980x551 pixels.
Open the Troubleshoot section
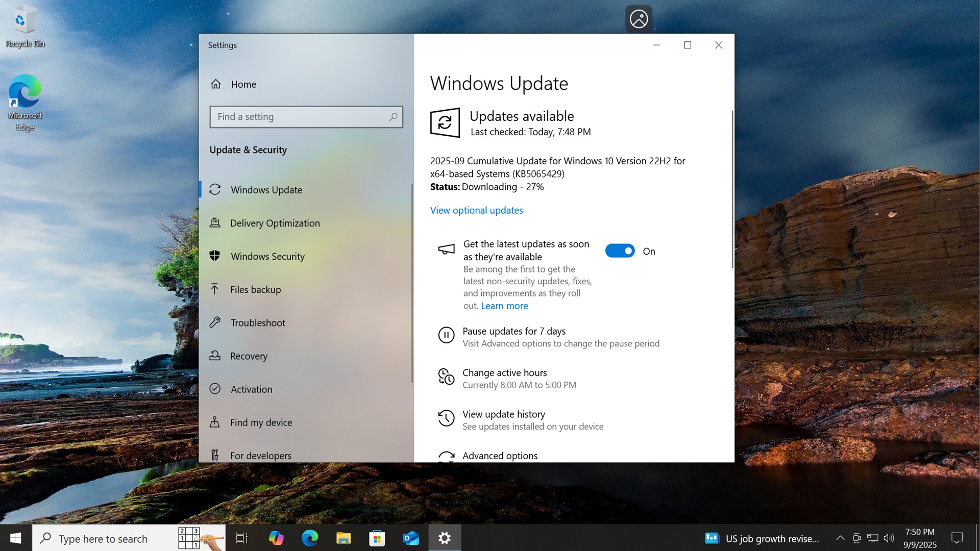[258, 322]
